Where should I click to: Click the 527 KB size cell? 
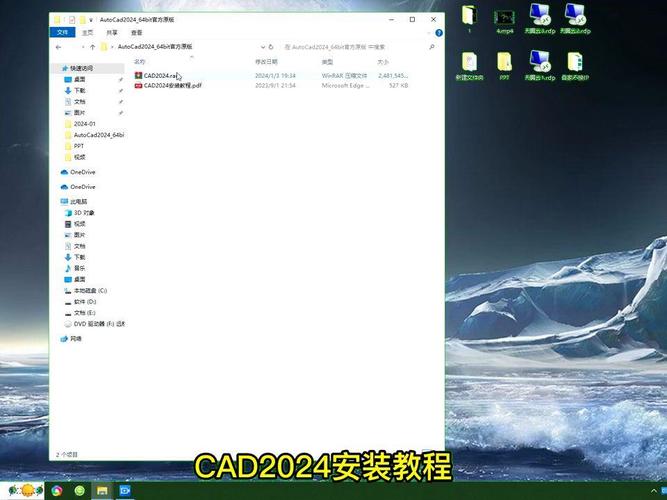pos(399,86)
